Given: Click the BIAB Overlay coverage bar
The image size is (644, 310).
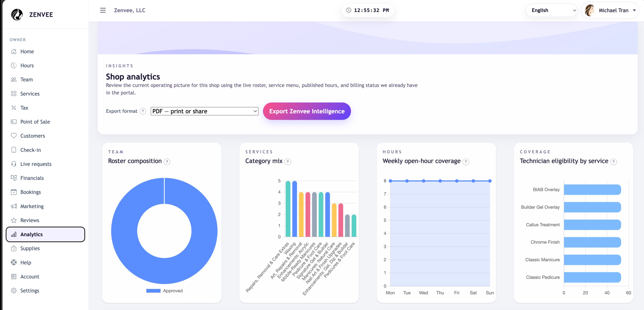Looking at the screenshot, I should click(x=592, y=190).
